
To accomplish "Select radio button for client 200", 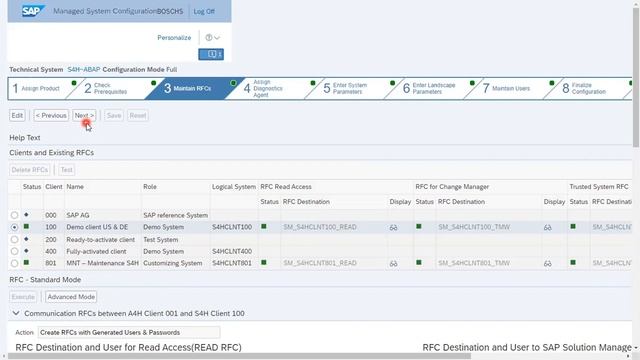I will click(14, 240).
